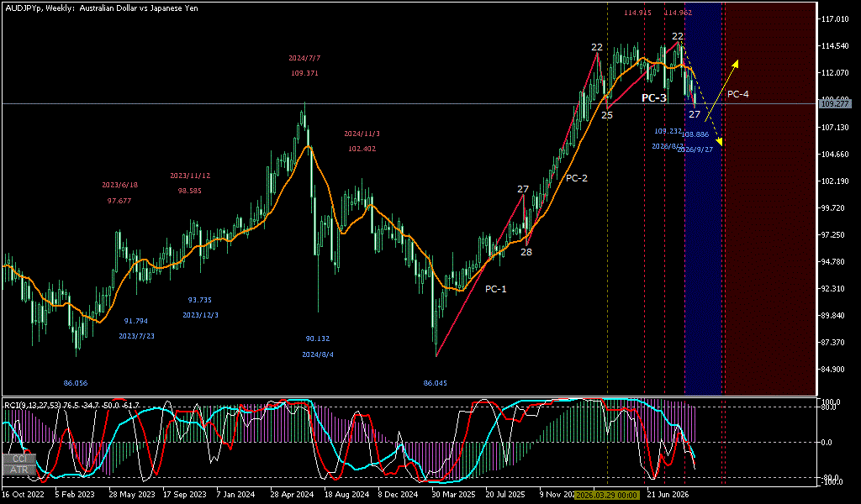The width and height of the screenshot is (861, 504).
Task: Click the 99.720 price axis value
Action: tap(834, 207)
